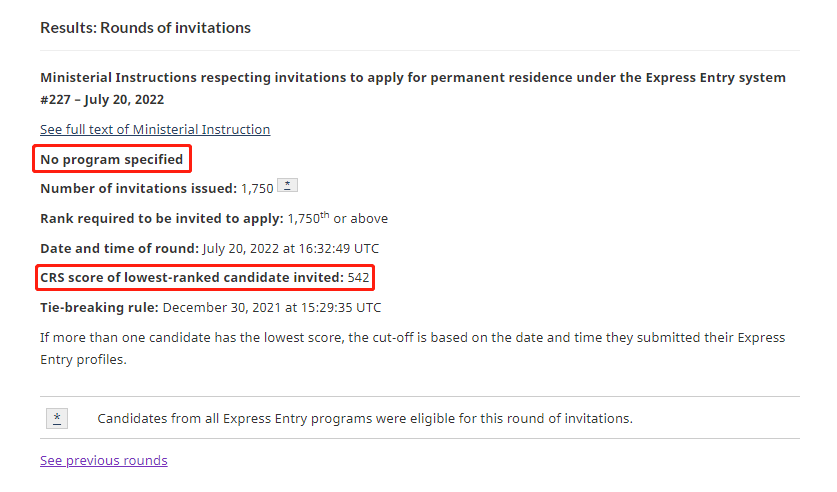
Task: Click the No program specified label
Action: tap(112, 160)
